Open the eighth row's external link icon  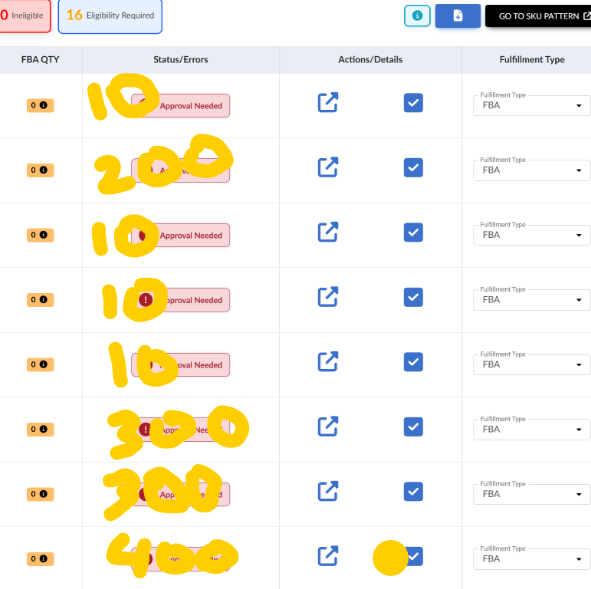pyautogui.click(x=328, y=556)
